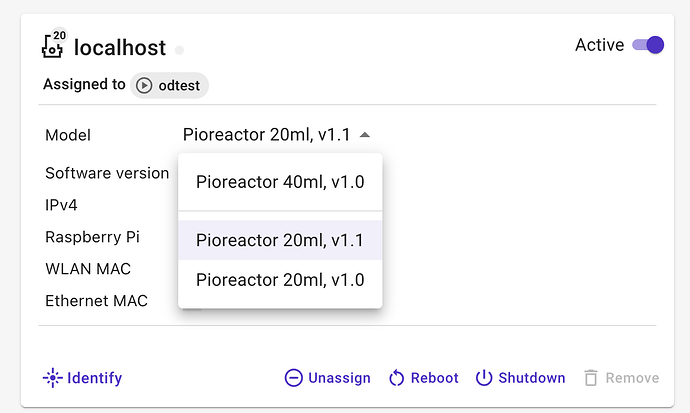Click the Unassign button text

coord(339,378)
